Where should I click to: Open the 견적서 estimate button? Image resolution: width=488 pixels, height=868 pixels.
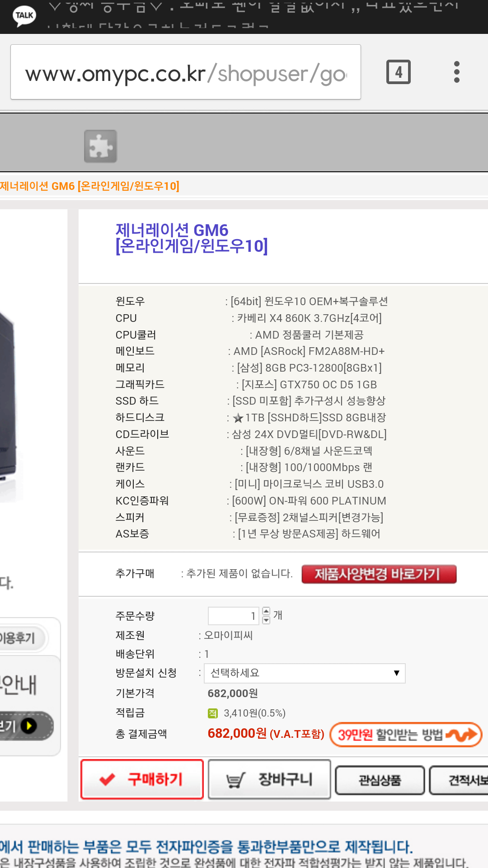[x=459, y=780]
